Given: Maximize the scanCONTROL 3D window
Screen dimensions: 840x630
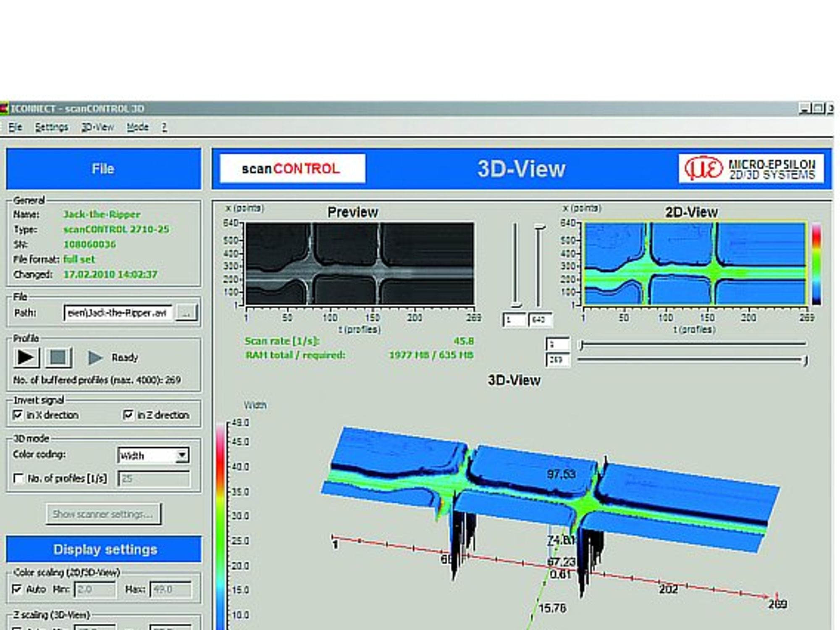Looking at the screenshot, I should pyautogui.click(x=818, y=109).
